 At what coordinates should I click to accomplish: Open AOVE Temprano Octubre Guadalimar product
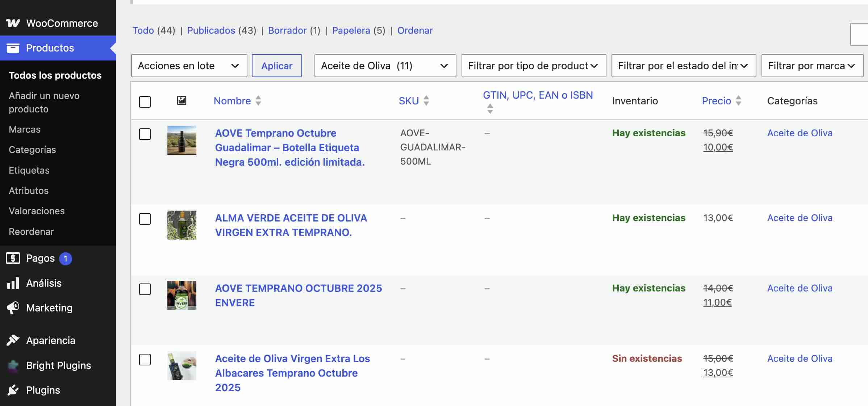pyautogui.click(x=290, y=148)
